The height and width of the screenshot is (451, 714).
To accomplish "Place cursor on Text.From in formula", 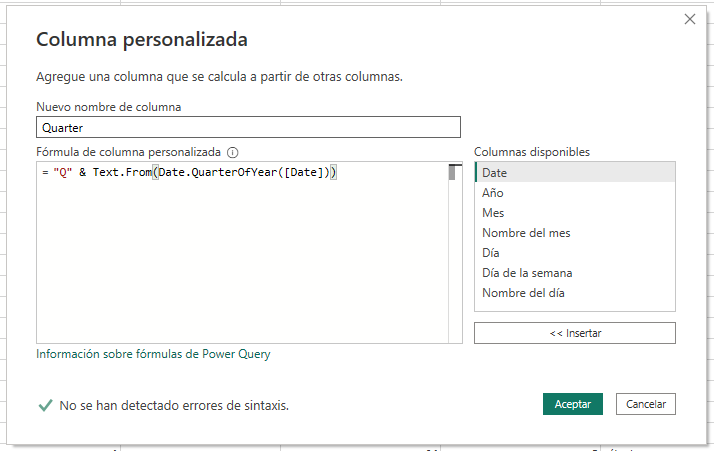I will [120, 173].
